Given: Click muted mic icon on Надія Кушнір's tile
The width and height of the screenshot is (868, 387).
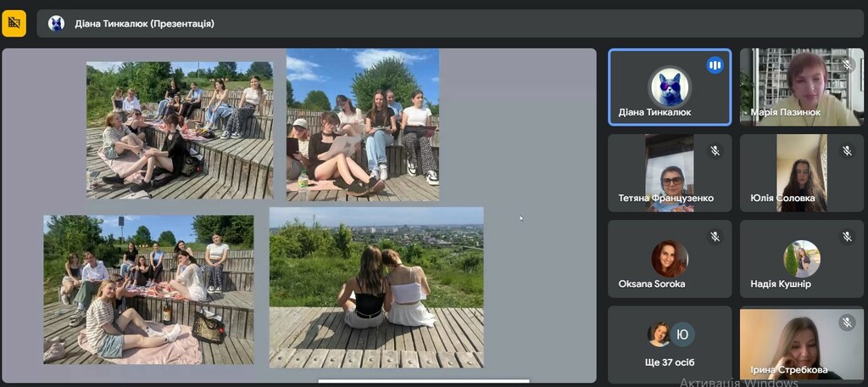Looking at the screenshot, I should 847,237.
